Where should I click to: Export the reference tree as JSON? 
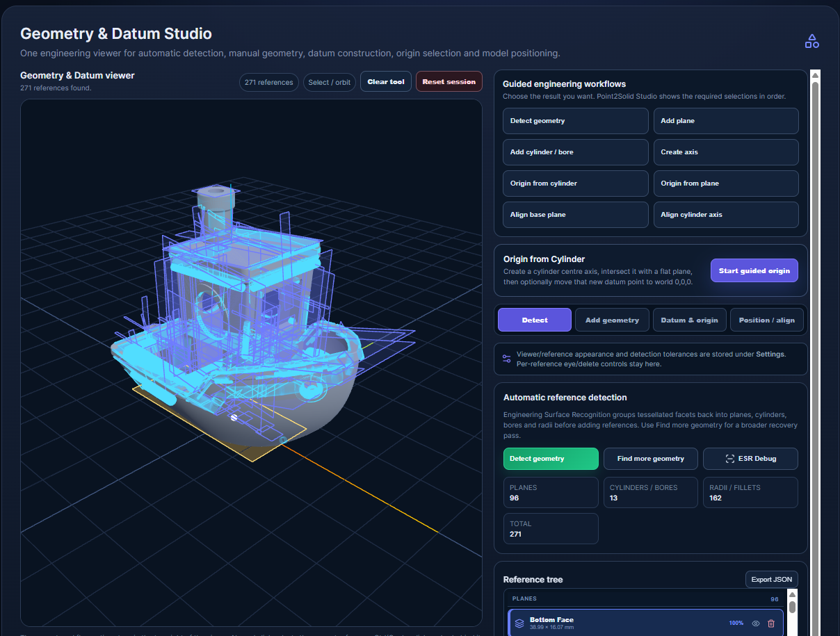click(x=772, y=580)
